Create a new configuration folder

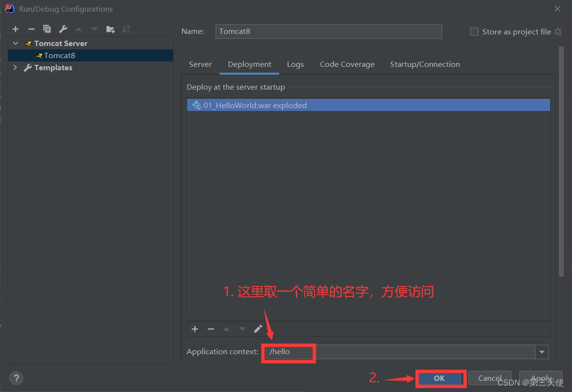[110, 29]
